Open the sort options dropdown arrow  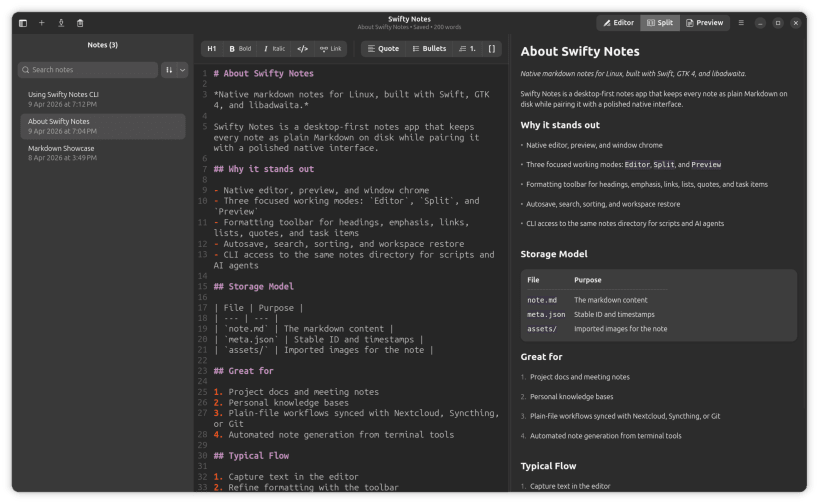(x=182, y=70)
